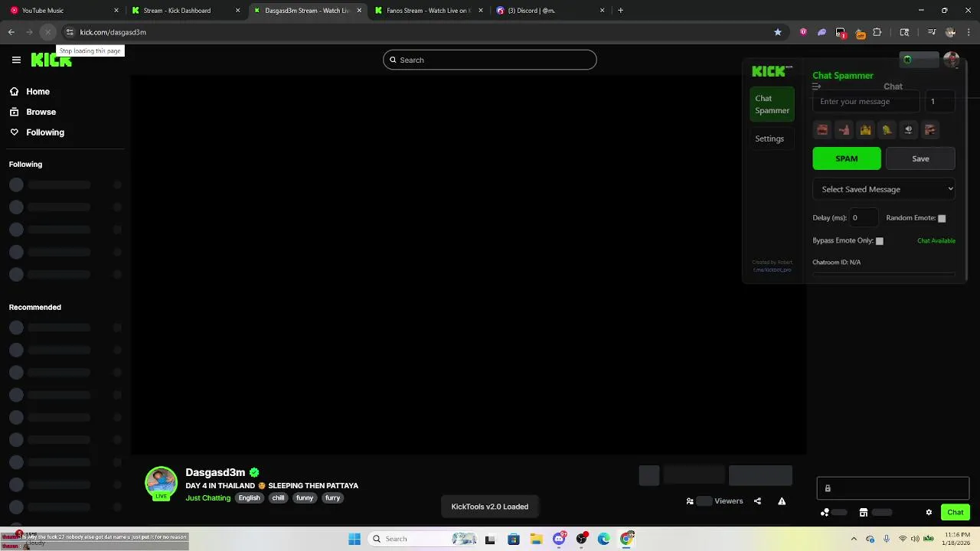Report the stream via warning triangle icon

click(782, 501)
